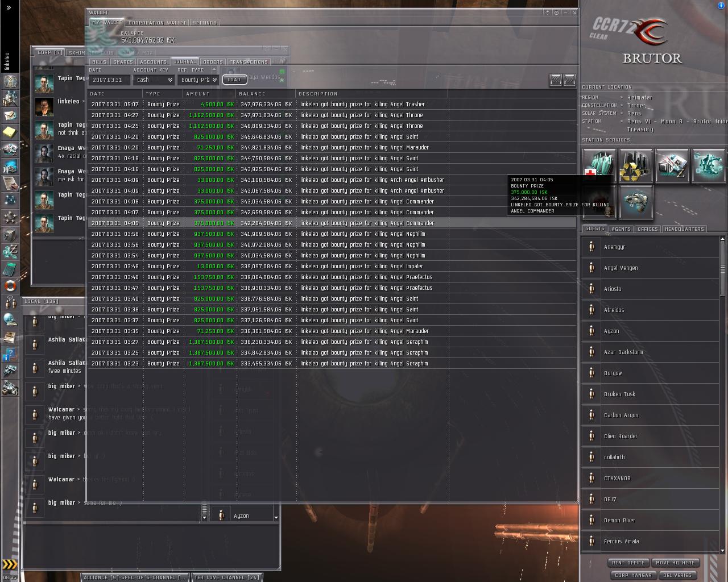This screenshot has height=582, width=728.
Task: Open the wallet Settings tab
Action: 205,23
